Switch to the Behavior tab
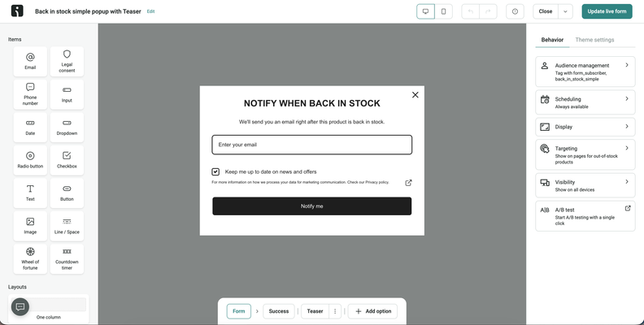 pos(552,40)
